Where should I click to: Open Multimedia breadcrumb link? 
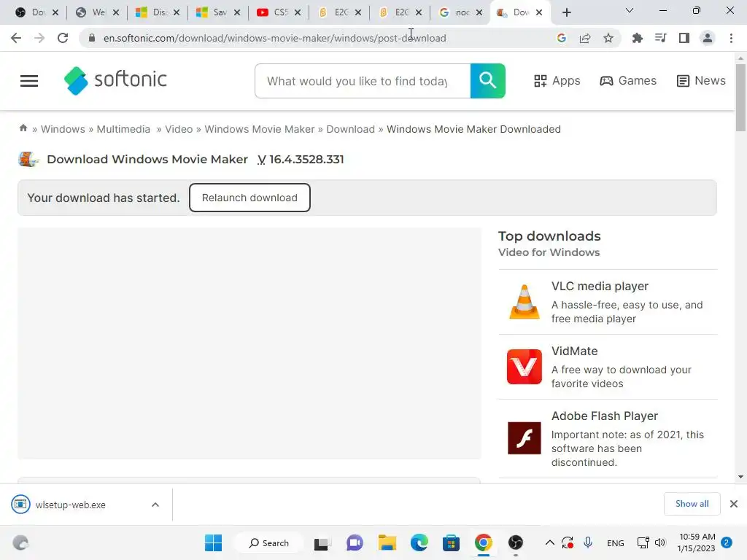pos(123,129)
